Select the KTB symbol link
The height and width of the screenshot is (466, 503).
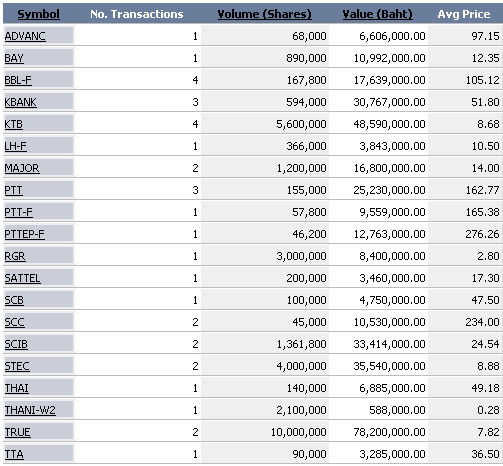pyautogui.click(x=14, y=124)
